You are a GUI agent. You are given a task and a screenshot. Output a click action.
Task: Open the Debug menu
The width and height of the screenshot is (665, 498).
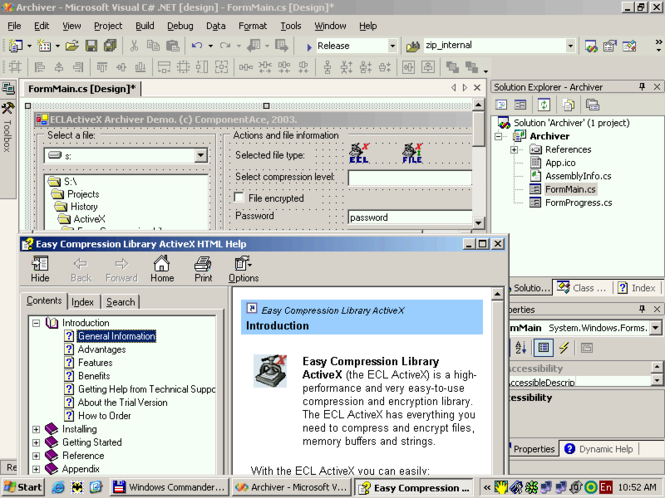180,26
